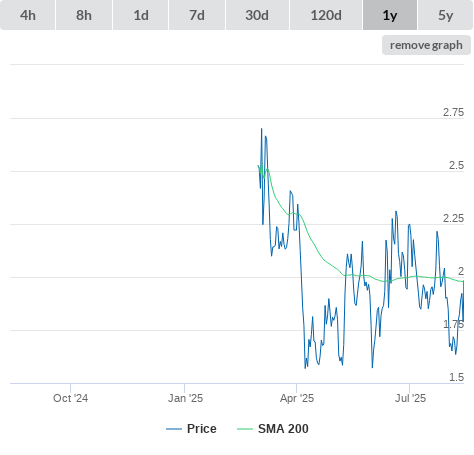Select the 30d time range tab
The image size is (474, 455).
[x=257, y=15]
